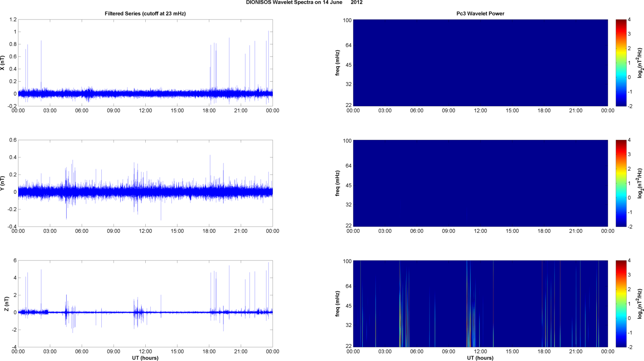Click the middle Pc3 wavelet power spectrogram
Viewport: 644px width, 361px height.
480,183
